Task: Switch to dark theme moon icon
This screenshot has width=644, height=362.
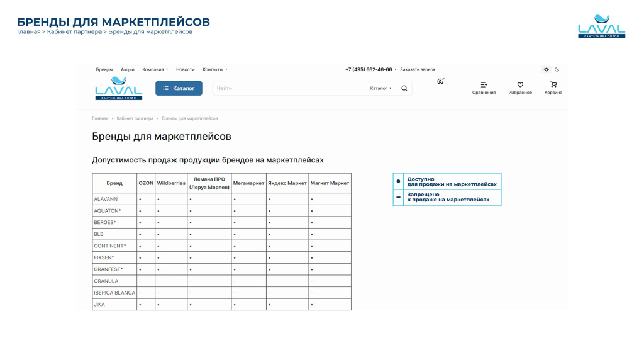Action: [557, 69]
